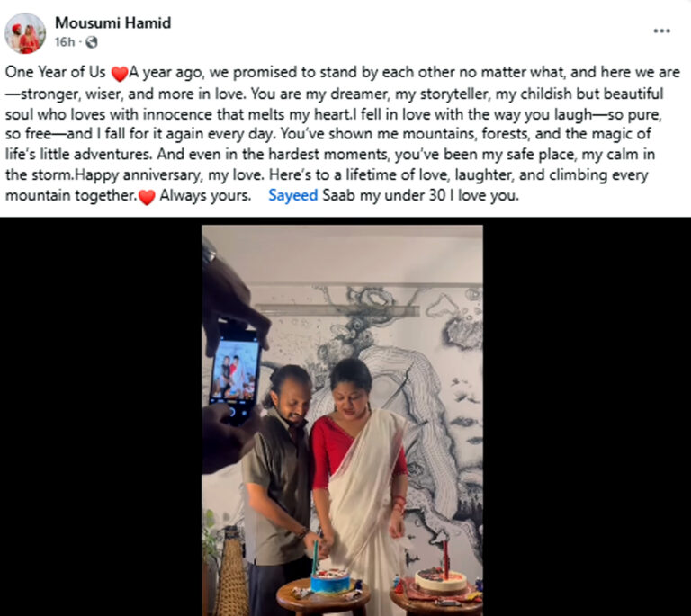Image resolution: width=691 pixels, height=616 pixels.
Task: Click 'Saab my under 30 I love you' text
Action: (x=420, y=195)
